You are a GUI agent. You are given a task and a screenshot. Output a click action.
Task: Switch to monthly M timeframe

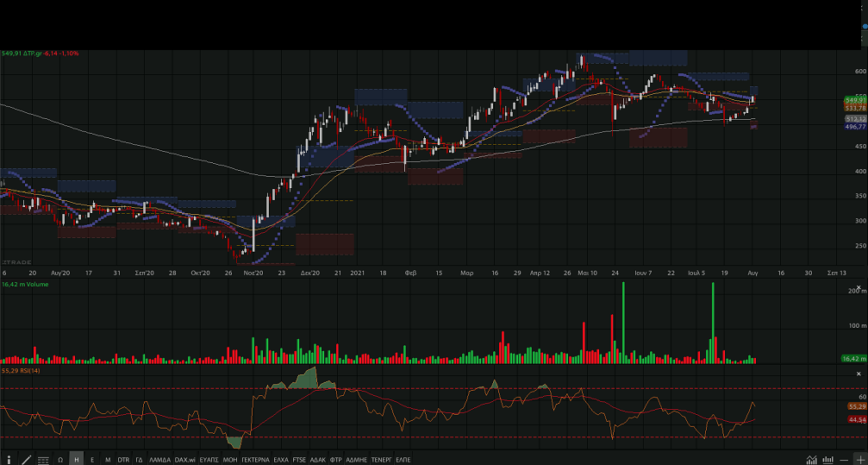tap(108, 459)
